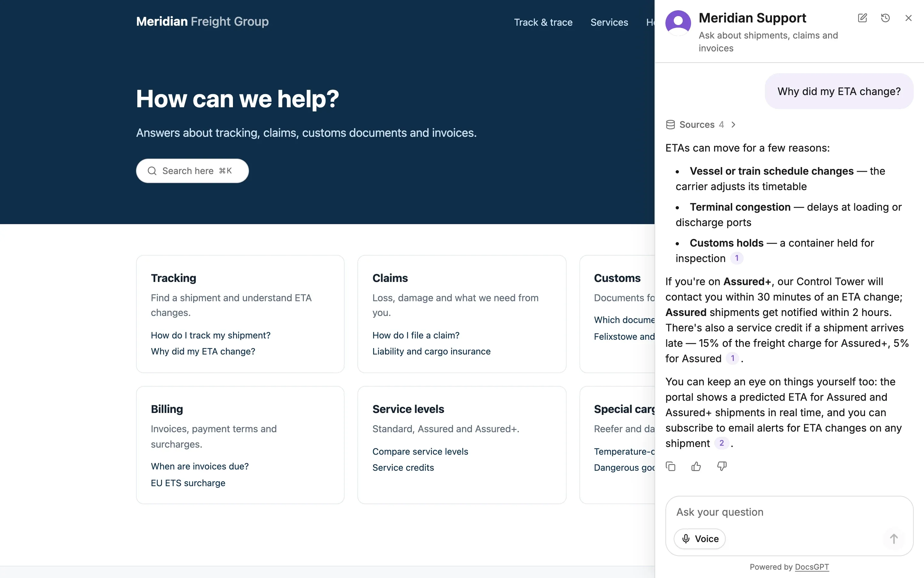Start a new chat with compose icon
Viewport: 924px width, 578px height.
pyautogui.click(x=862, y=18)
